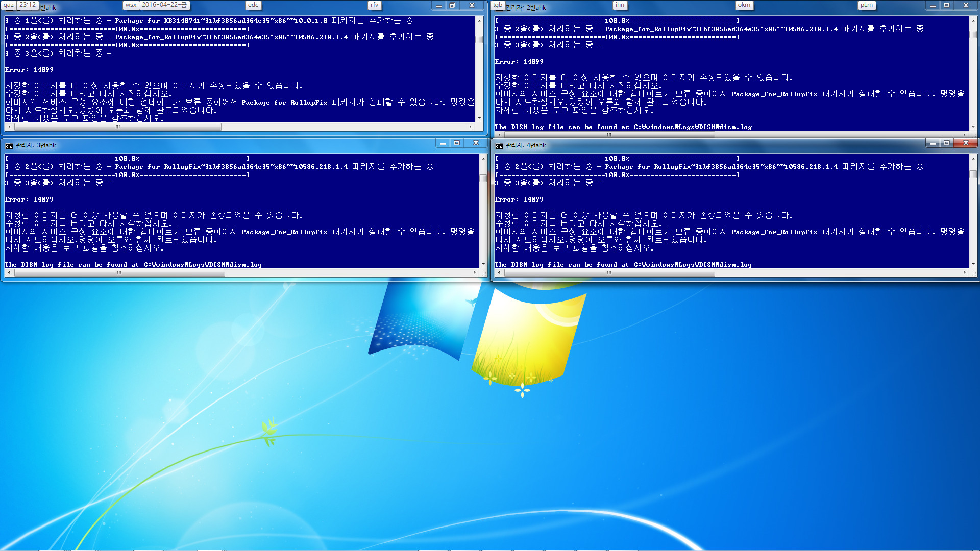Click scroll-down arrow in top-left console window

[x=479, y=118]
